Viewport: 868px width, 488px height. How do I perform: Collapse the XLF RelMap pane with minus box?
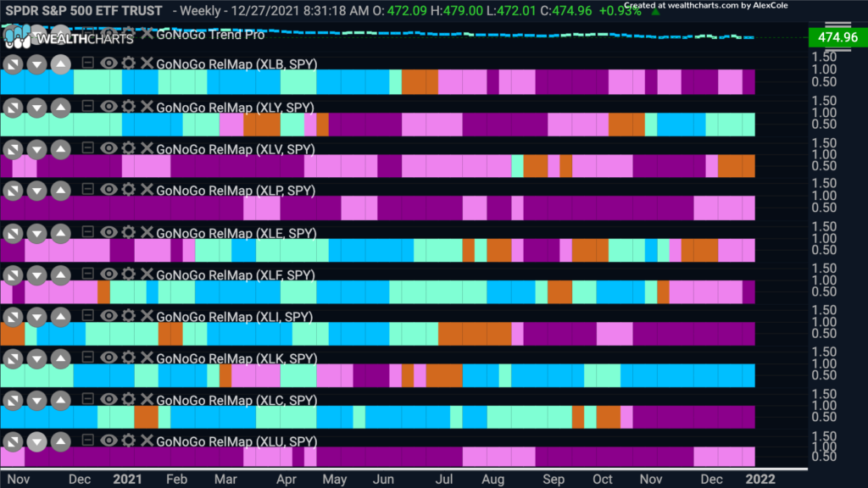pos(87,274)
